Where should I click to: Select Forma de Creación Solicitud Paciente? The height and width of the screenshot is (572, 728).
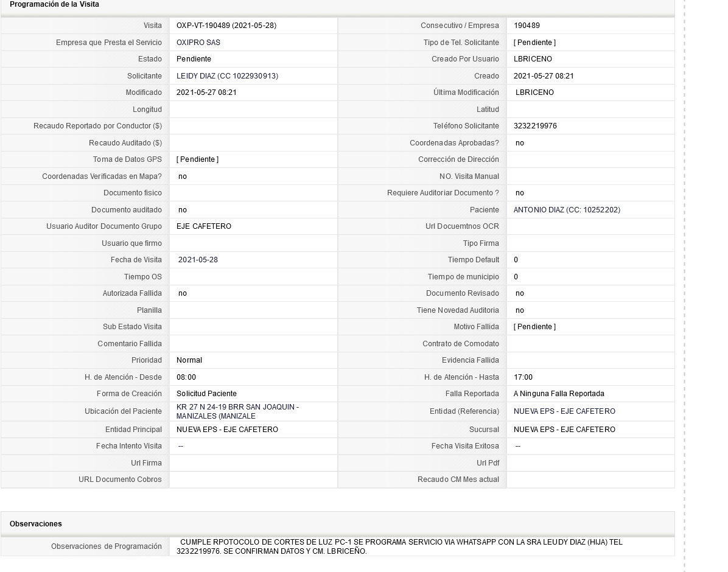pos(206,394)
